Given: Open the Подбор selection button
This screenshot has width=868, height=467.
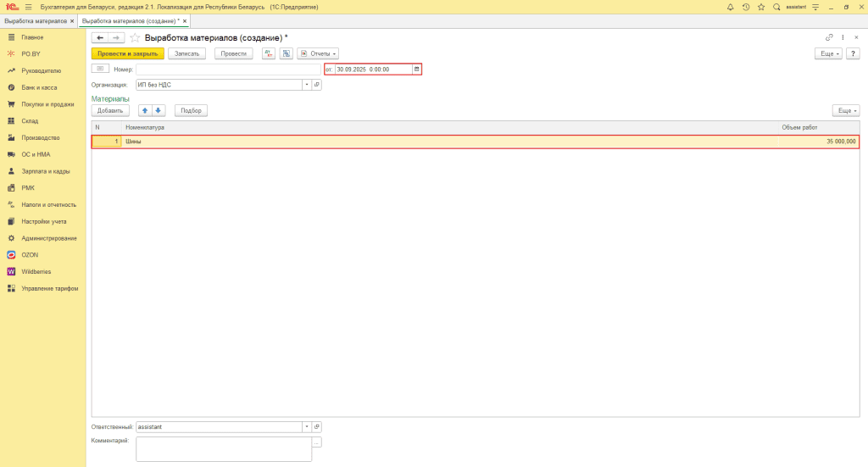Looking at the screenshot, I should 191,111.
